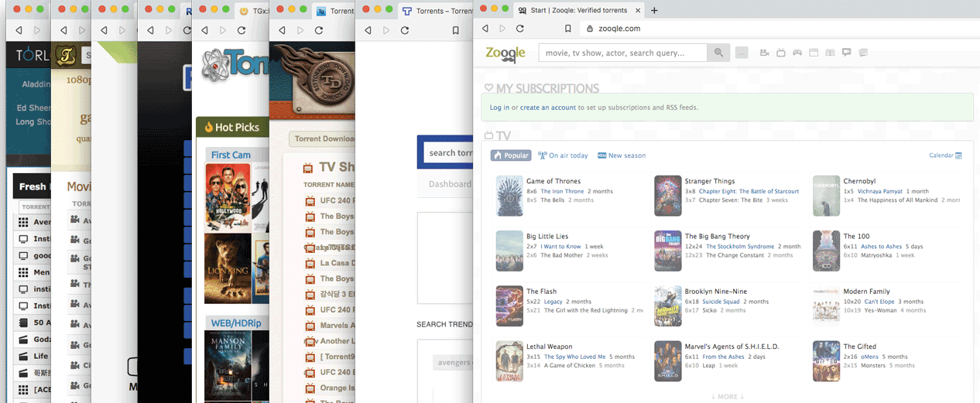The image size is (980, 403).
Task: Go back in the Torrents window
Action: click(367, 30)
